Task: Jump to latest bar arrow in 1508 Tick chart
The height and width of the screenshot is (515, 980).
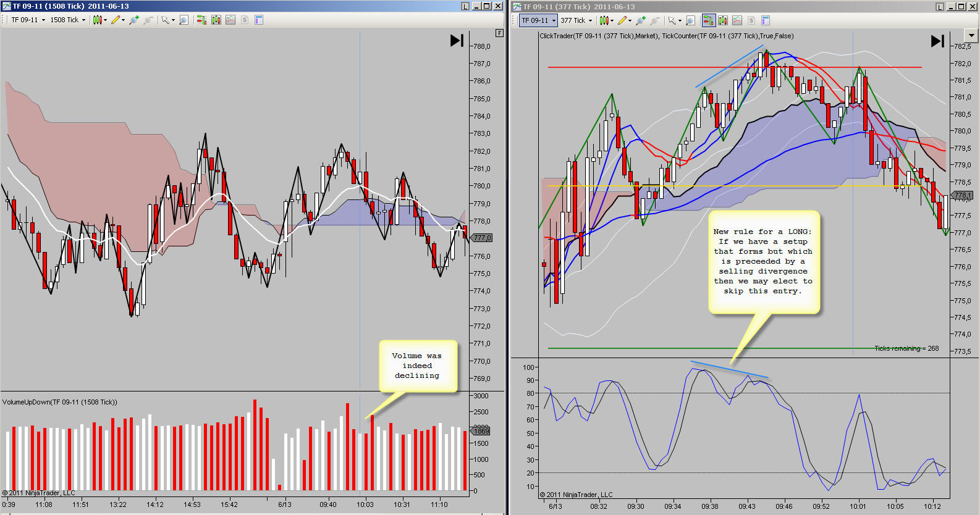Action: [457, 40]
